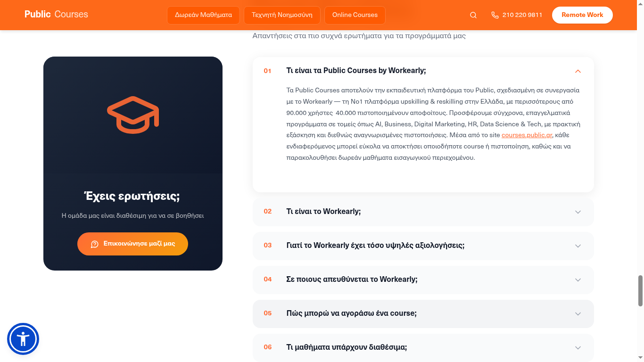Open the accessibility widget icon

pos(23,339)
